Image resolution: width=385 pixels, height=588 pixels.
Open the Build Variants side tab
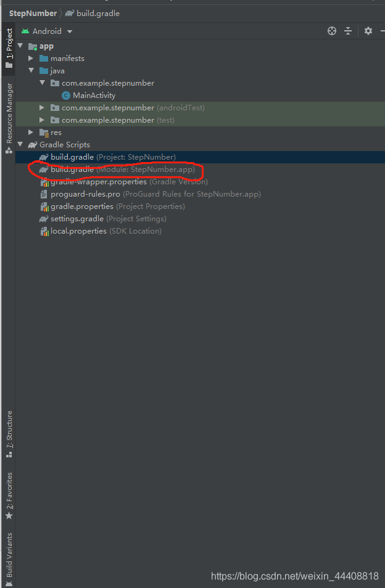point(9,559)
